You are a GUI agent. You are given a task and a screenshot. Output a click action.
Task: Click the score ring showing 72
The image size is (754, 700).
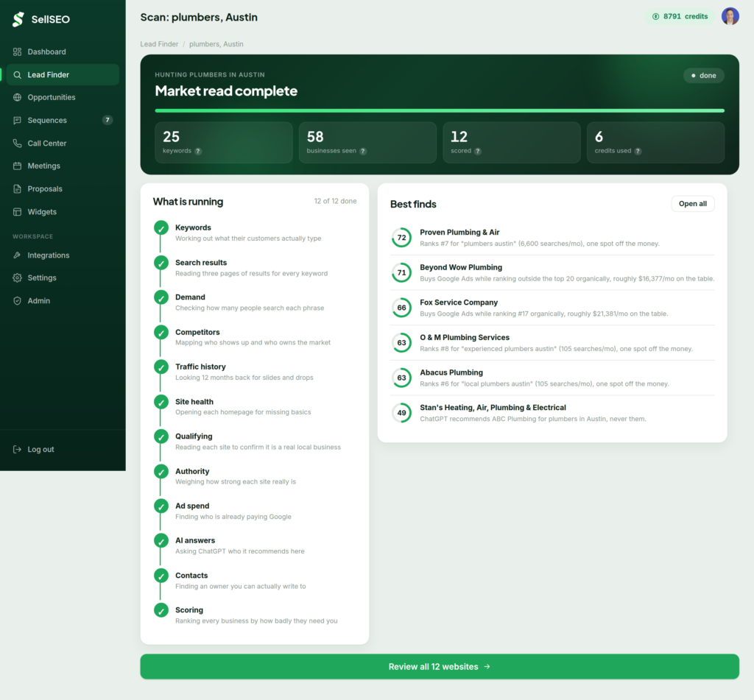click(x=401, y=238)
